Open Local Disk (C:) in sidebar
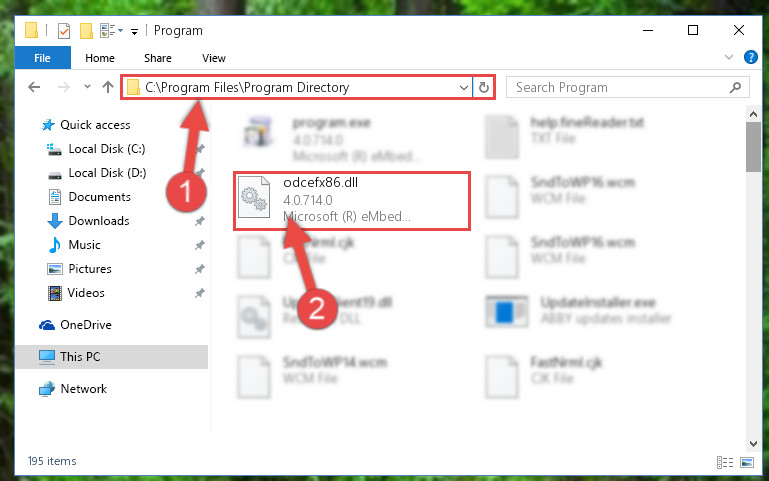 tap(106, 149)
